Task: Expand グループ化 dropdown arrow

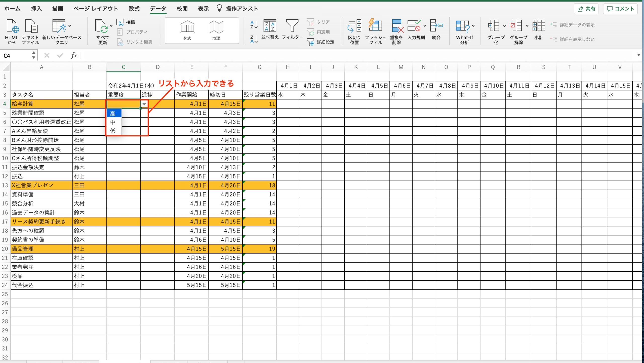Action: click(504, 26)
